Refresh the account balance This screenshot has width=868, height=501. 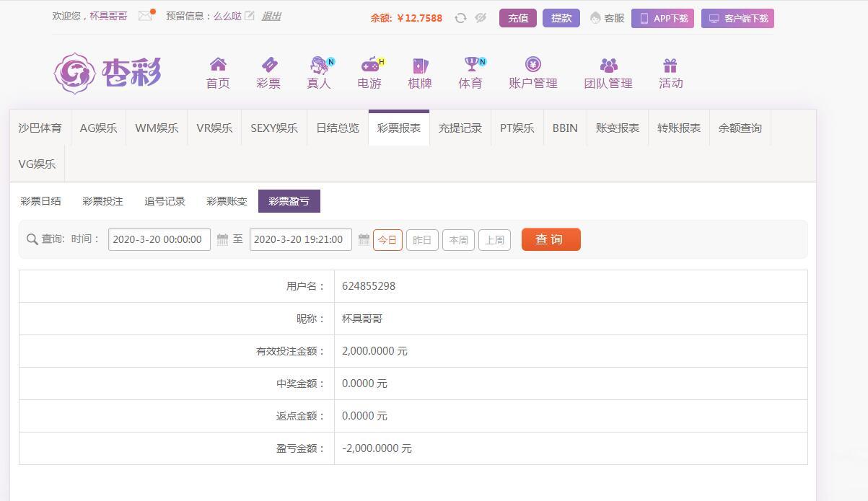(460, 18)
